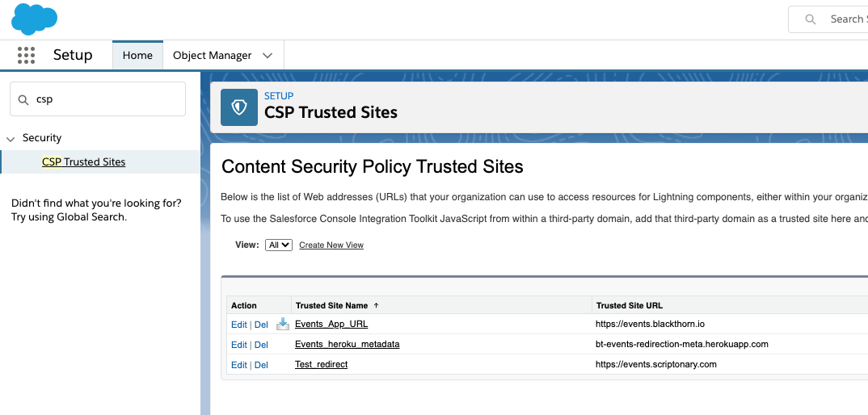Click the Content Security Policy Trusted Sites heading
The image size is (868, 415).
click(x=372, y=166)
